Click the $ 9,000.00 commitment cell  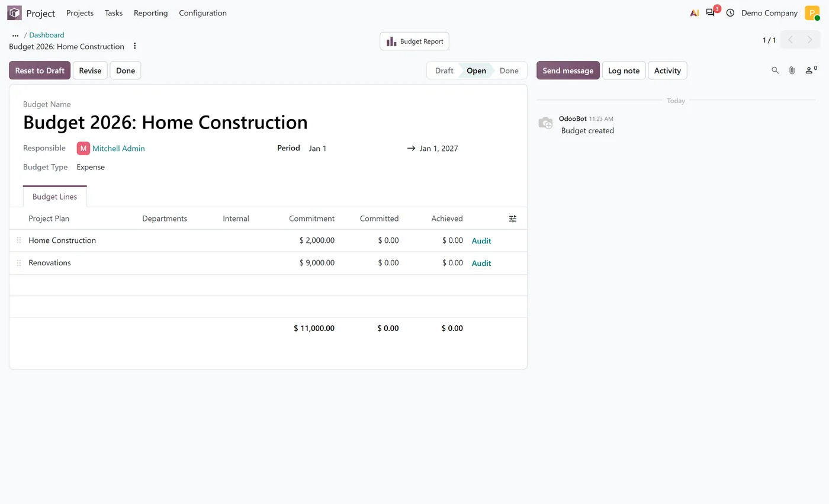click(317, 263)
